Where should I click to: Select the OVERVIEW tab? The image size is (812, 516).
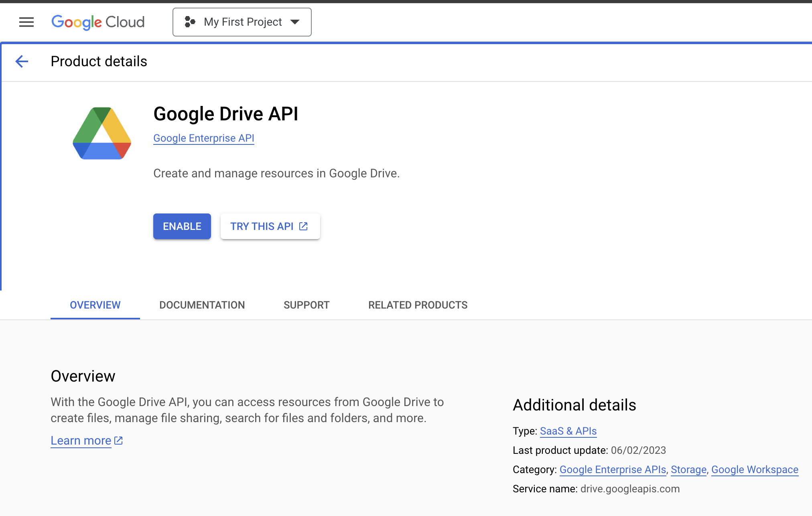tap(95, 305)
